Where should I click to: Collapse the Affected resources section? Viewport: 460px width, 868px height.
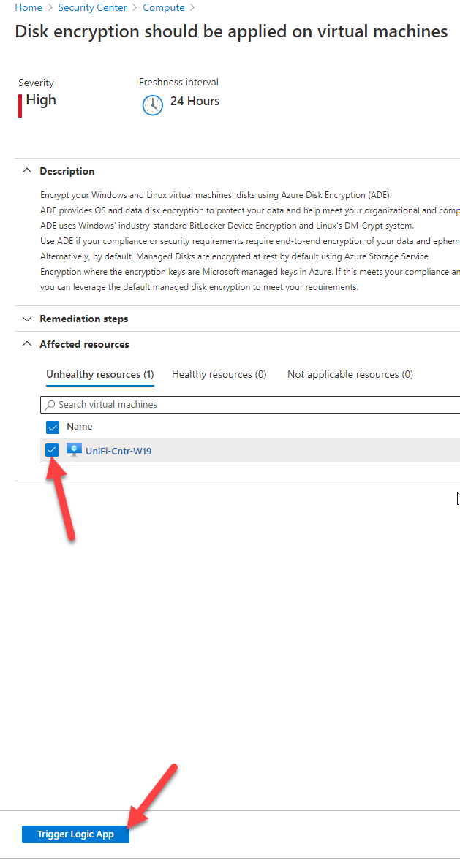(26, 344)
